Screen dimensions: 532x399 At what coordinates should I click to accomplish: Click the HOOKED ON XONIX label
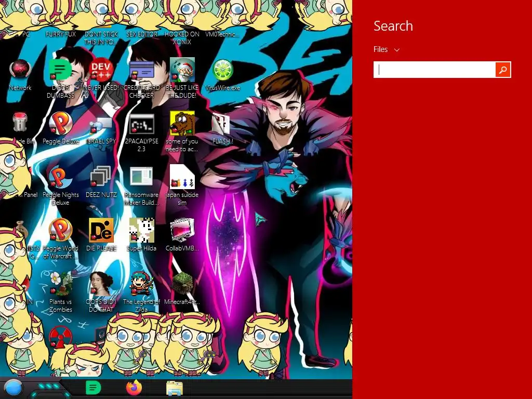(x=182, y=38)
